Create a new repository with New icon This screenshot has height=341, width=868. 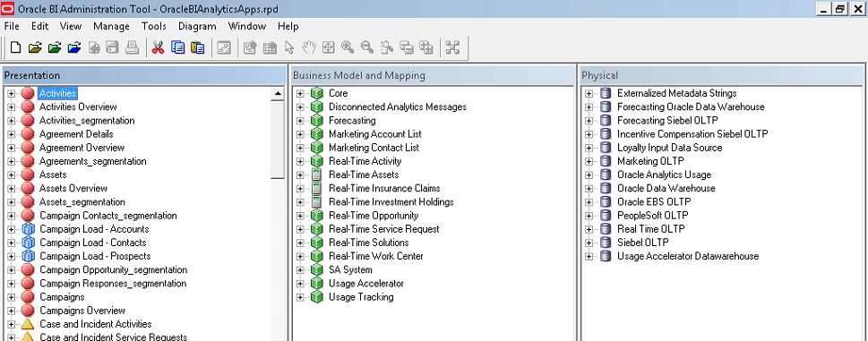pyautogui.click(x=15, y=48)
